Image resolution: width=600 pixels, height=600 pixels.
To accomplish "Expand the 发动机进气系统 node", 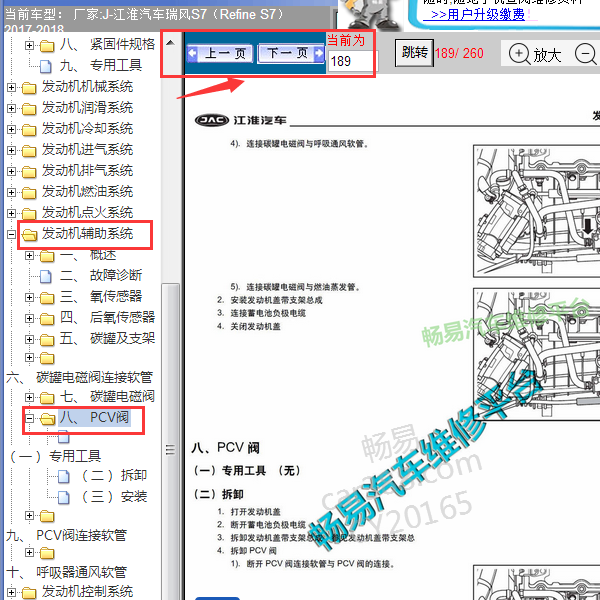I will (11, 150).
